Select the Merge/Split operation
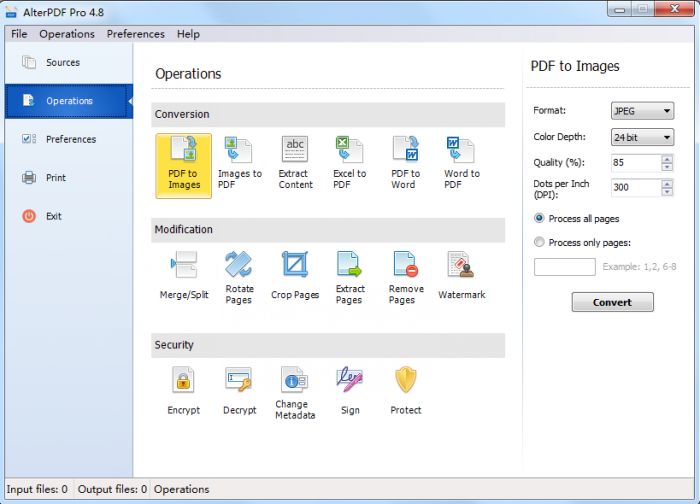 184,275
